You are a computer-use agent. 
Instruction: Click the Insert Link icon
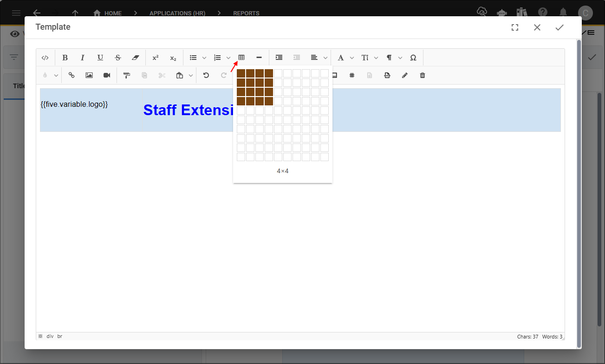[71, 75]
